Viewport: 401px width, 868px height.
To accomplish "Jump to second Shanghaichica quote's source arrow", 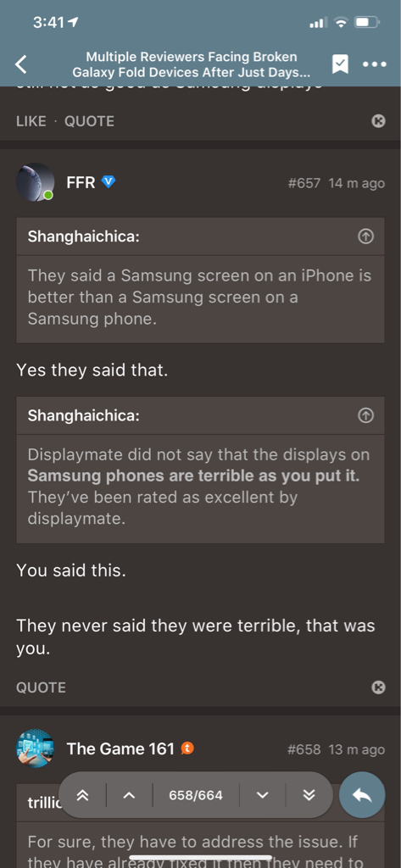I will coord(365,415).
